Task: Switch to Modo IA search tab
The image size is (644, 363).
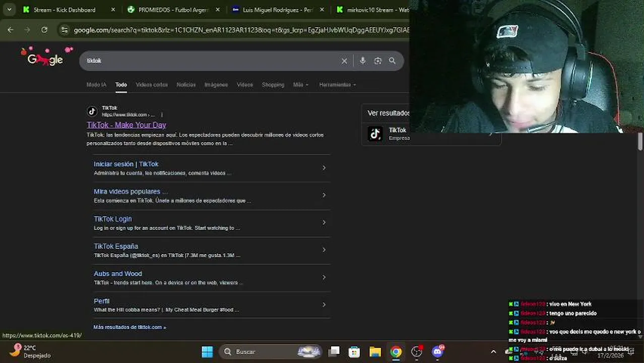Action: click(96, 85)
